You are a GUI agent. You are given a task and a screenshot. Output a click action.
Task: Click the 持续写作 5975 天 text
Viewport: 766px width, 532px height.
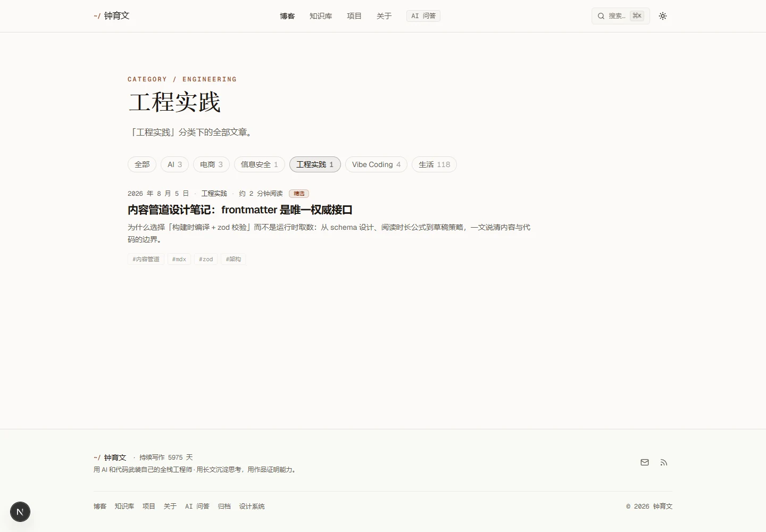tap(166, 458)
